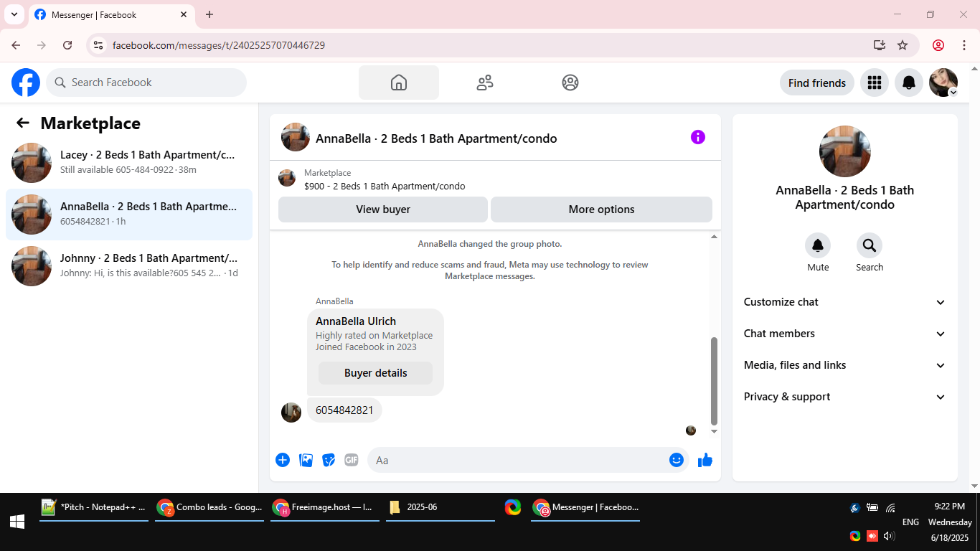Open Notepad++ Pitch from the taskbar

tap(94, 507)
